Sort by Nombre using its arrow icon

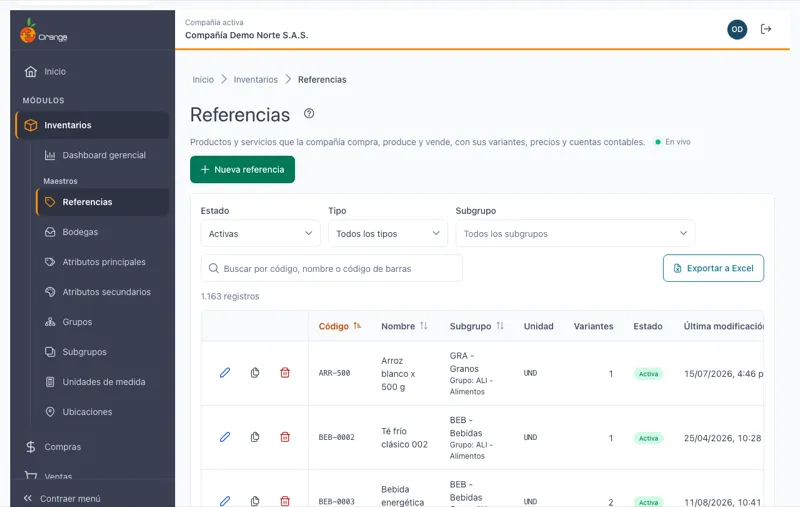(423, 326)
